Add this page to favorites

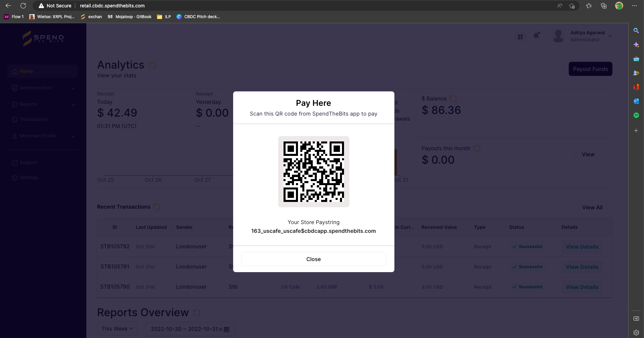click(572, 6)
